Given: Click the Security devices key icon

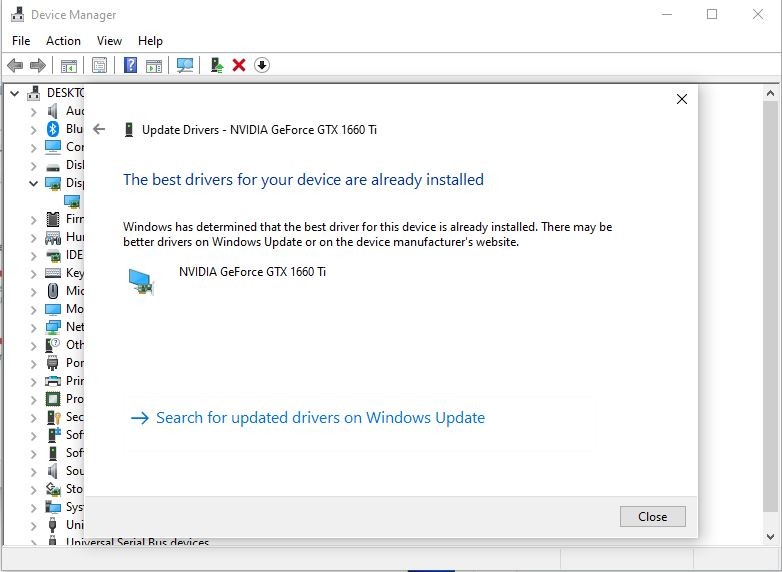Looking at the screenshot, I should click(53, 417).
